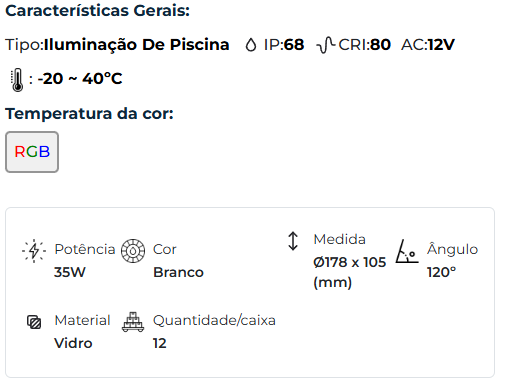Click the beam angle Ângulo icon
Image resolution: width=507 pixels, height=386 pixels.
(407, 251)
